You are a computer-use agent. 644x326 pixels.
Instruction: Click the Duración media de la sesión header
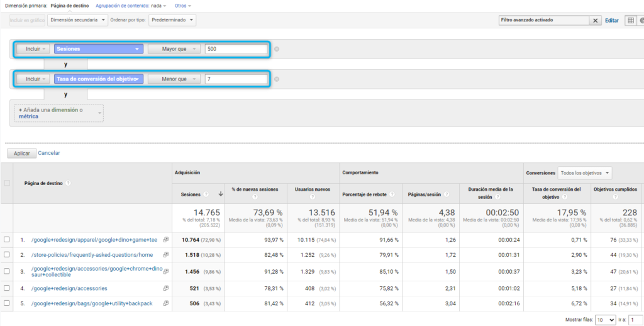coord(491,193)
